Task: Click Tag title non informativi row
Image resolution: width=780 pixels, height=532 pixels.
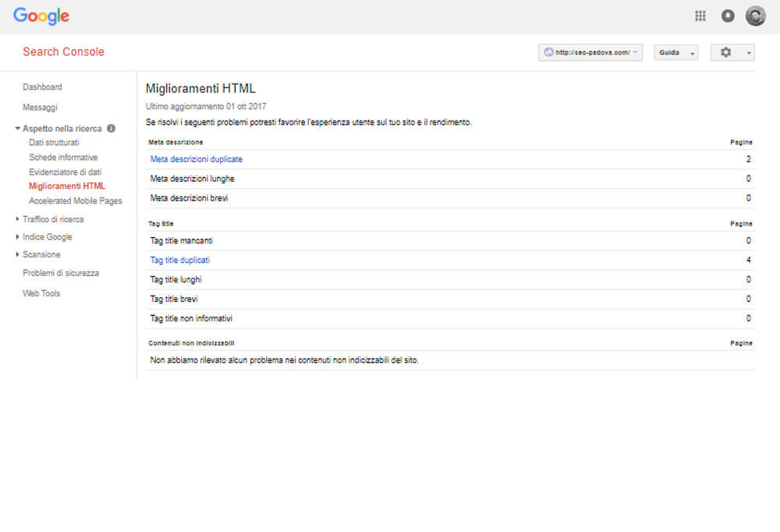Action: [450, 318]
